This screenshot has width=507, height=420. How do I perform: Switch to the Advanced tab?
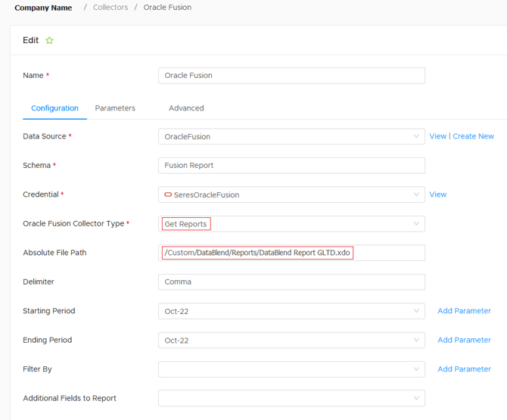(x=186, y=108)
